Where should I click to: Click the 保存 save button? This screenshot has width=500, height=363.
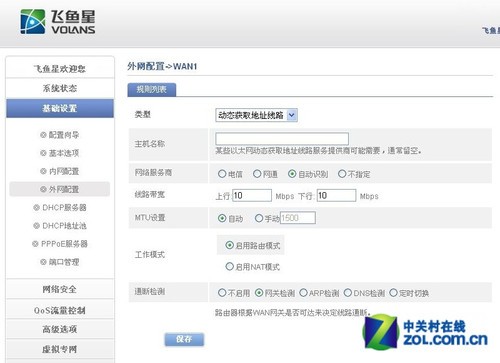[x=184, y=339]
